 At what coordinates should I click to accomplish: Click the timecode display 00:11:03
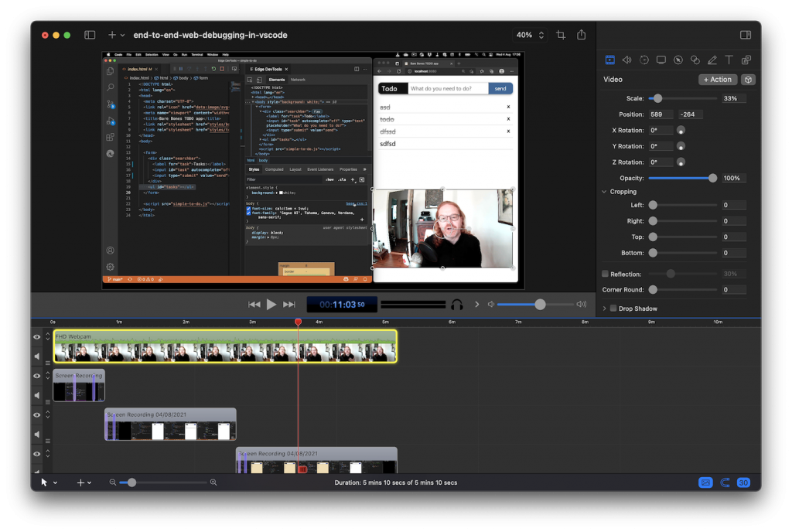coord(342,305)
